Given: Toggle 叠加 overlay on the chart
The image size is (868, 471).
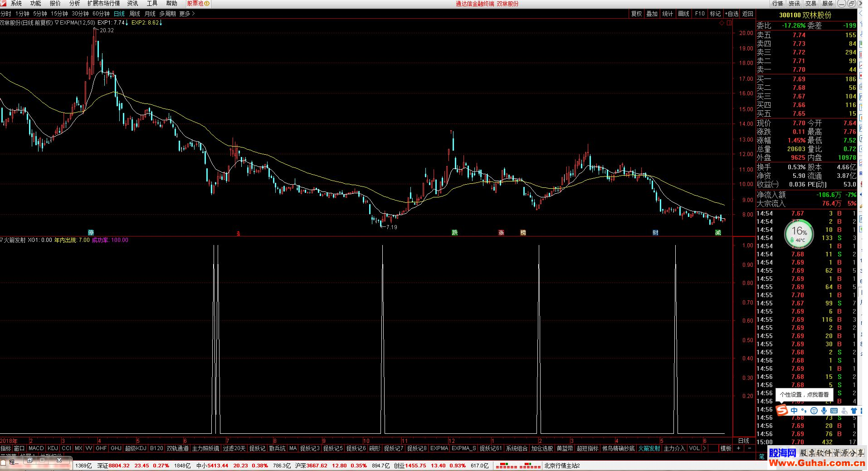Looking at the screenshot, I should (652, 14).
